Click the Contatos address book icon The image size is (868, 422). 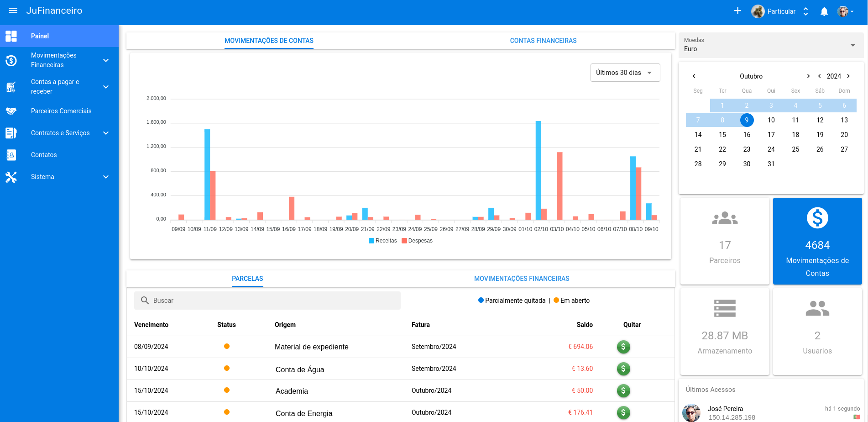click(11, 155)
